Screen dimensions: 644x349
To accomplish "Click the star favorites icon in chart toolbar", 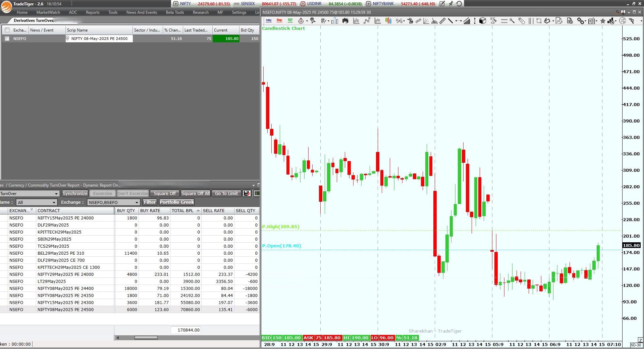I will (603, 21).
